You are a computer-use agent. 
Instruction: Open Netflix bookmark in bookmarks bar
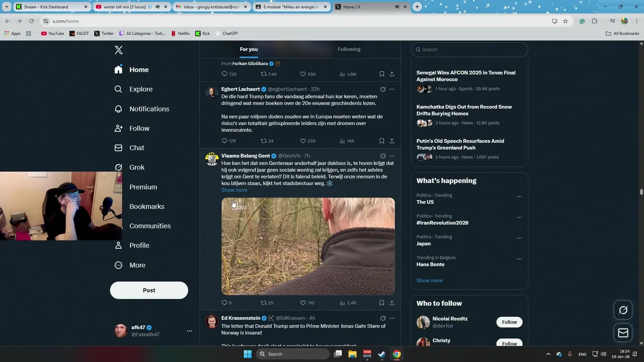click(x=180, y=33)
